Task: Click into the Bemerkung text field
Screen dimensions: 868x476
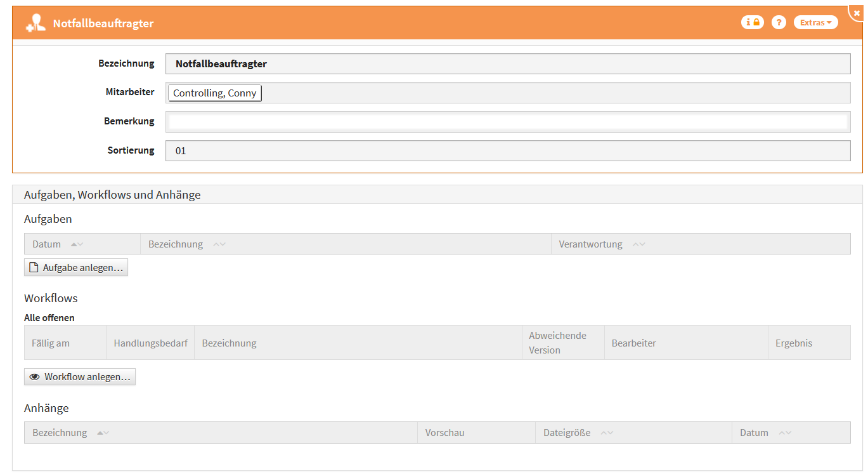Action: pos(507,122)
